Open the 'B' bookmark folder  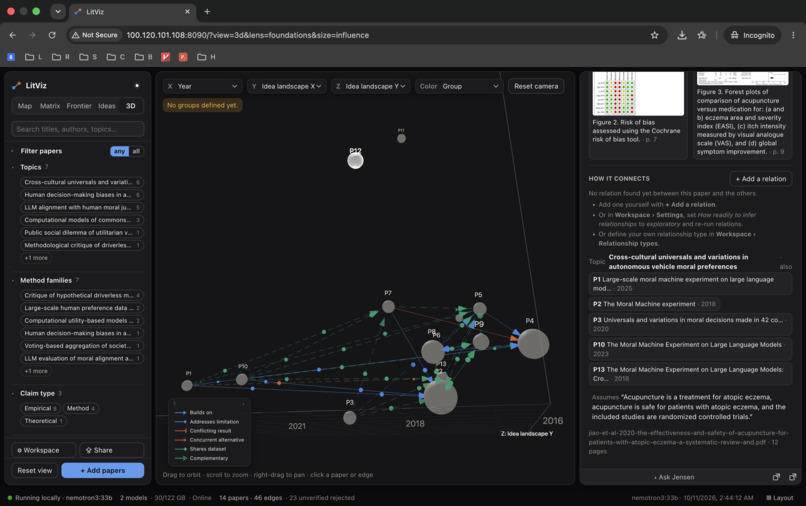point(143,57)
